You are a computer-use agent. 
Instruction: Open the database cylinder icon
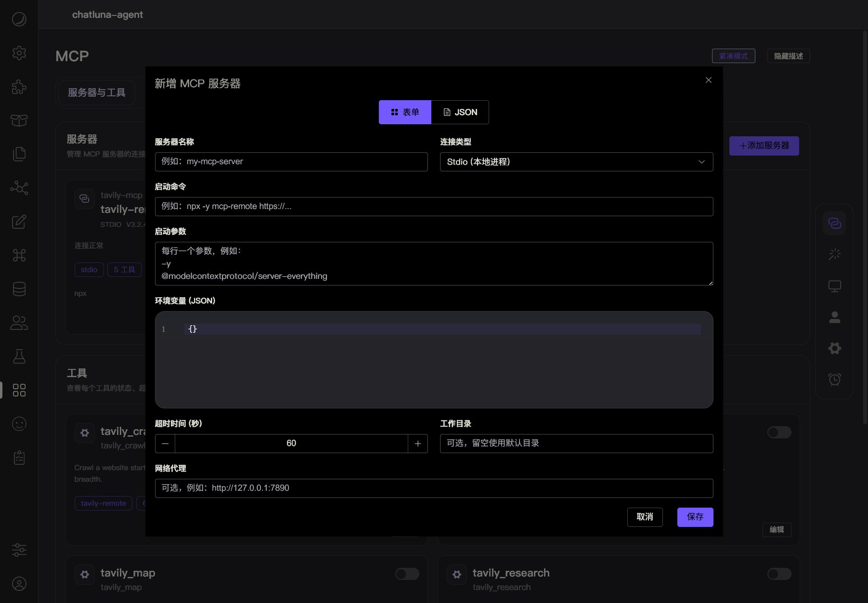coord(19,289)
